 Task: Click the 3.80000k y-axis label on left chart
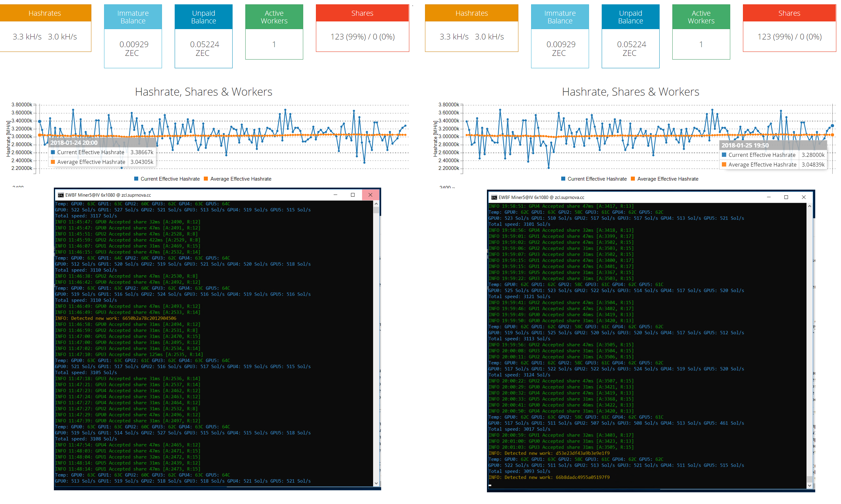(x=22, y=105)
